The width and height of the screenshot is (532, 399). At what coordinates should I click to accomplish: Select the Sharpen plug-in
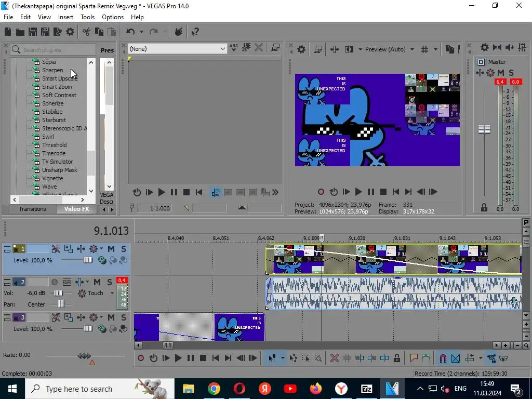[52, 70]
